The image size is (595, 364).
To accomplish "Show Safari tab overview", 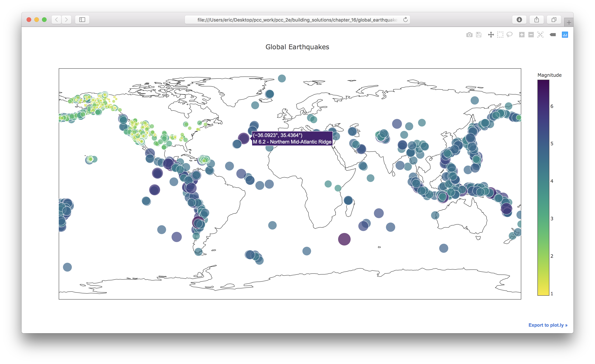I will tap(554, 20).
